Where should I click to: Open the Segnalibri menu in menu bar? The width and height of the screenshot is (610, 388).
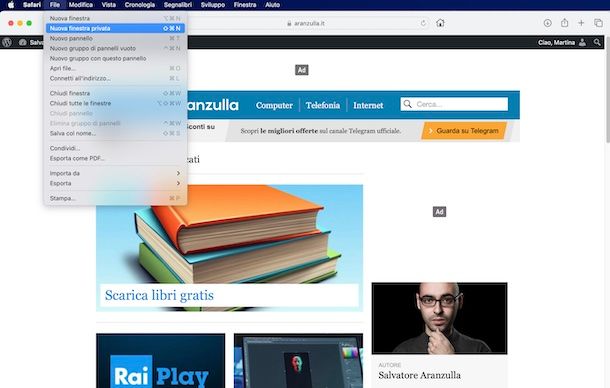(x=178, y=5)
